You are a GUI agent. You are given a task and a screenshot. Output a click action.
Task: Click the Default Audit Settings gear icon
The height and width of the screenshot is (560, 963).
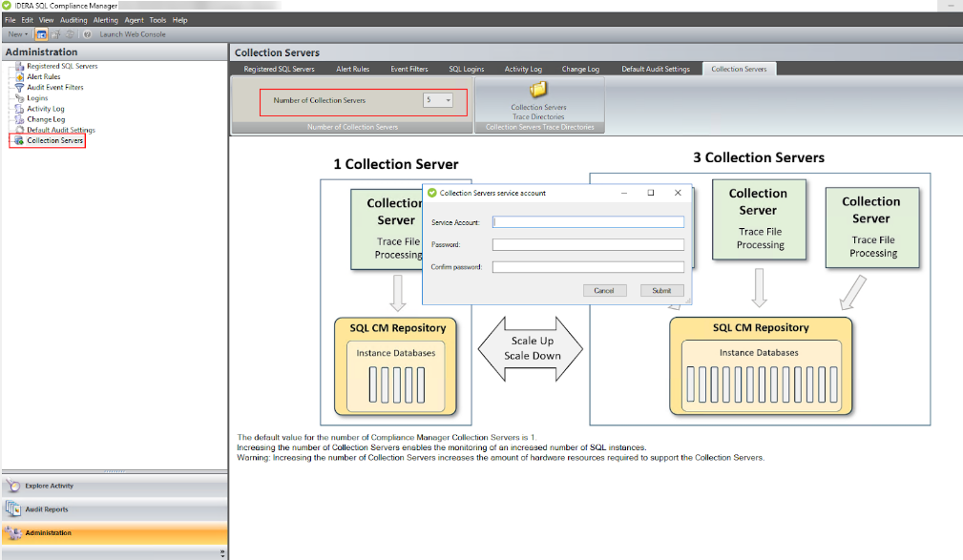(x=20, y=130)
